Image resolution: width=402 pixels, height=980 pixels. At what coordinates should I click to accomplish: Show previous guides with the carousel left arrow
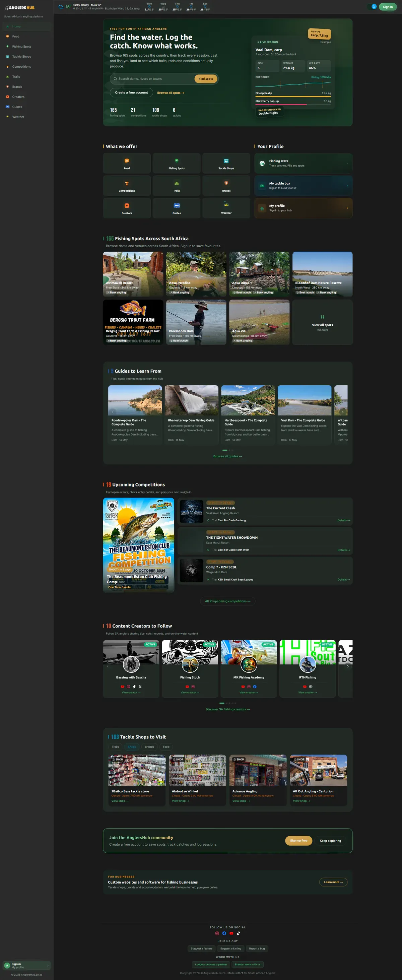coord(113,412)
